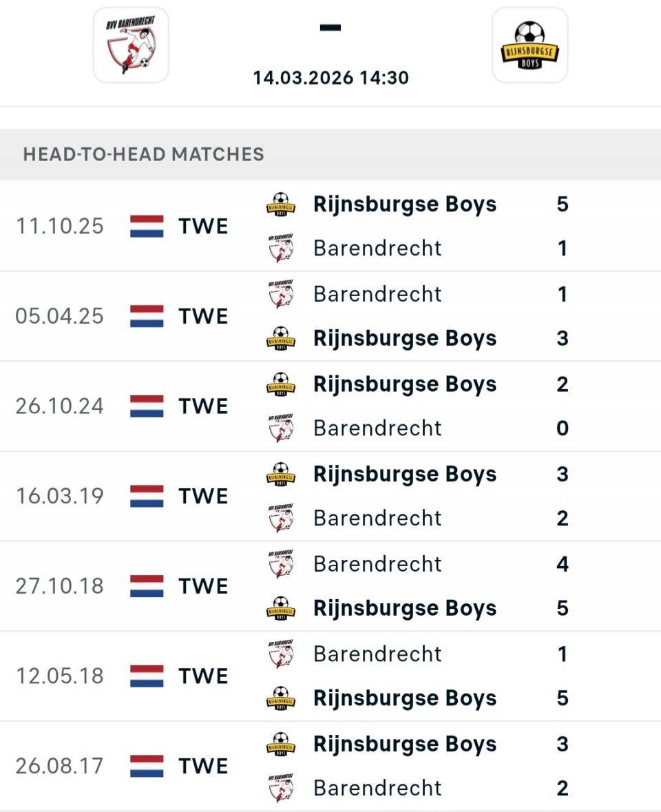Open Rijnsburgse Boys team from 26.10.24 match
This screenshot has height=812, width=661.
point(404,384)
